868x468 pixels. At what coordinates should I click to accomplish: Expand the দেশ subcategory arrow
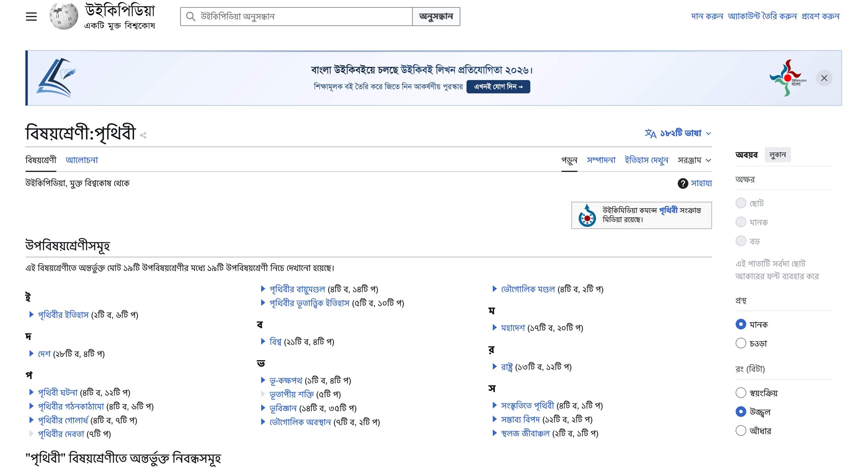(31, 353)
